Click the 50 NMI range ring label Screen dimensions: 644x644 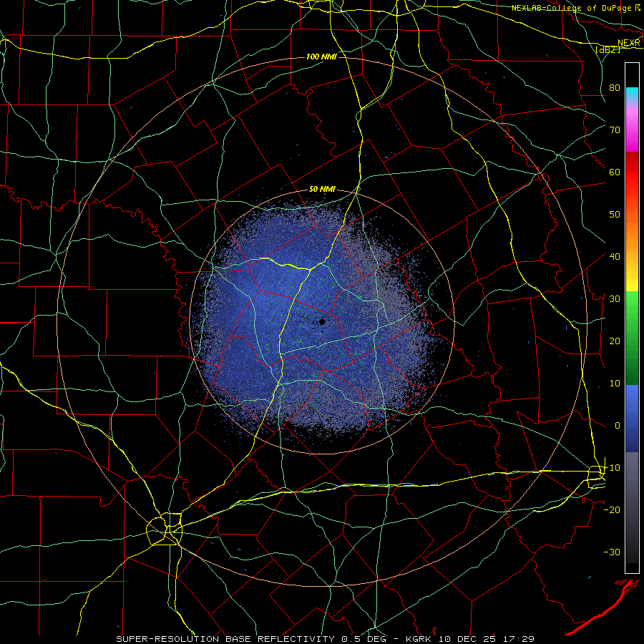point(322,190)
